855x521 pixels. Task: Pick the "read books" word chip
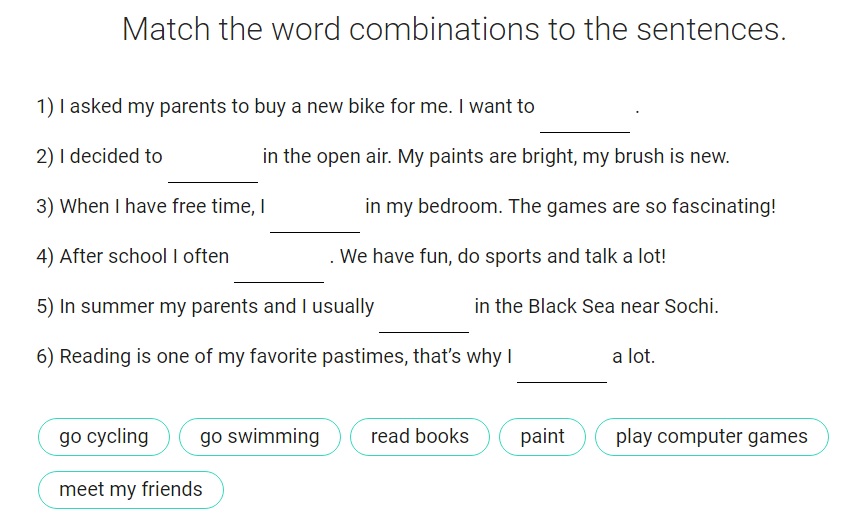(x=419, y=437)
